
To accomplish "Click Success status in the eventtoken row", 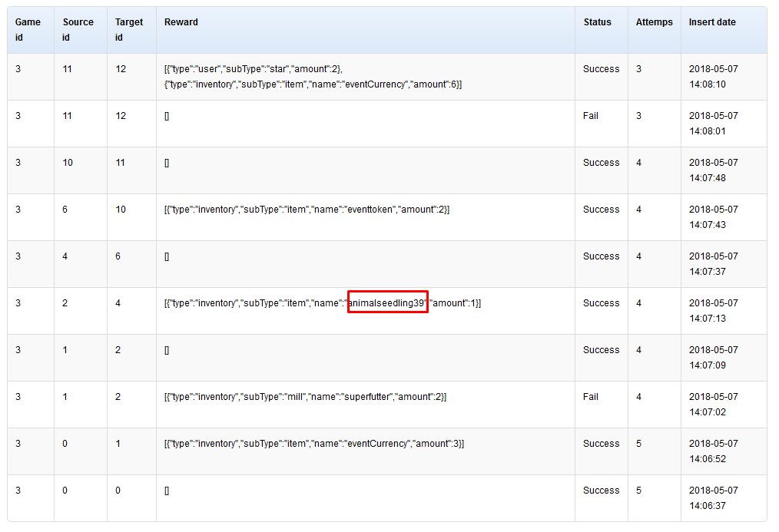I will 601,210.
